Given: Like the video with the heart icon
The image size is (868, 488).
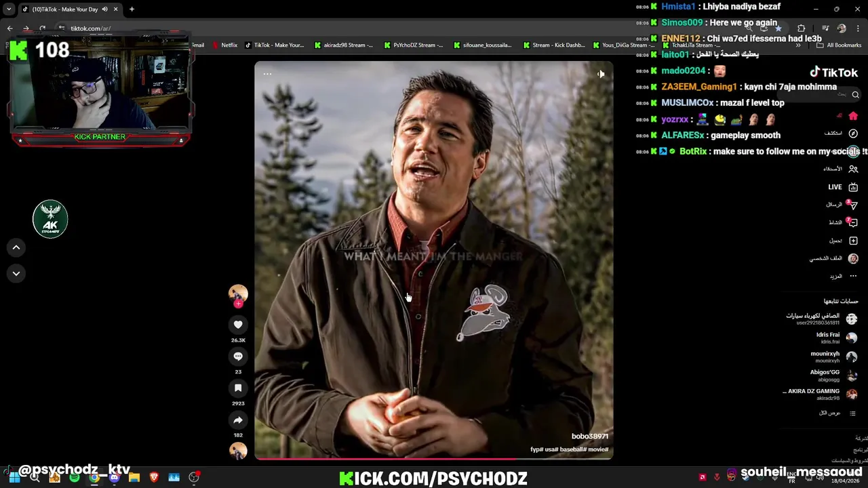Looking at the screenshot, I should [238, 325].
